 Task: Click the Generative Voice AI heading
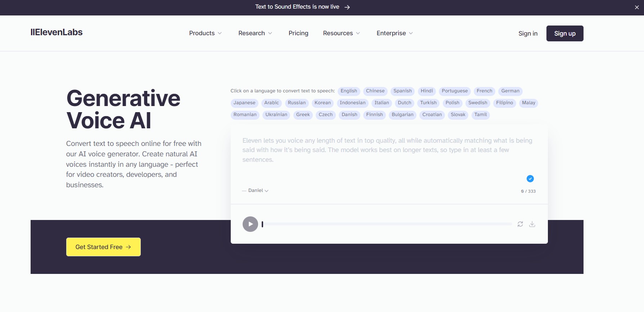tap(123, 109)
